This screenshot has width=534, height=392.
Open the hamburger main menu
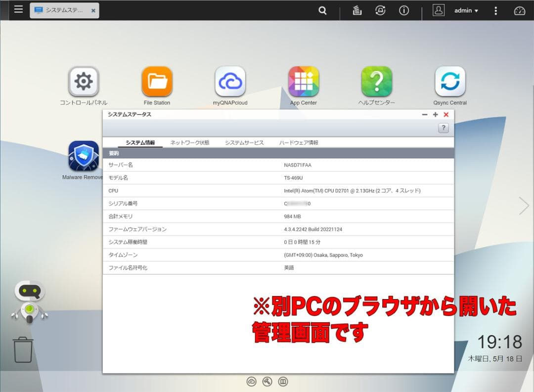(18, 10)
